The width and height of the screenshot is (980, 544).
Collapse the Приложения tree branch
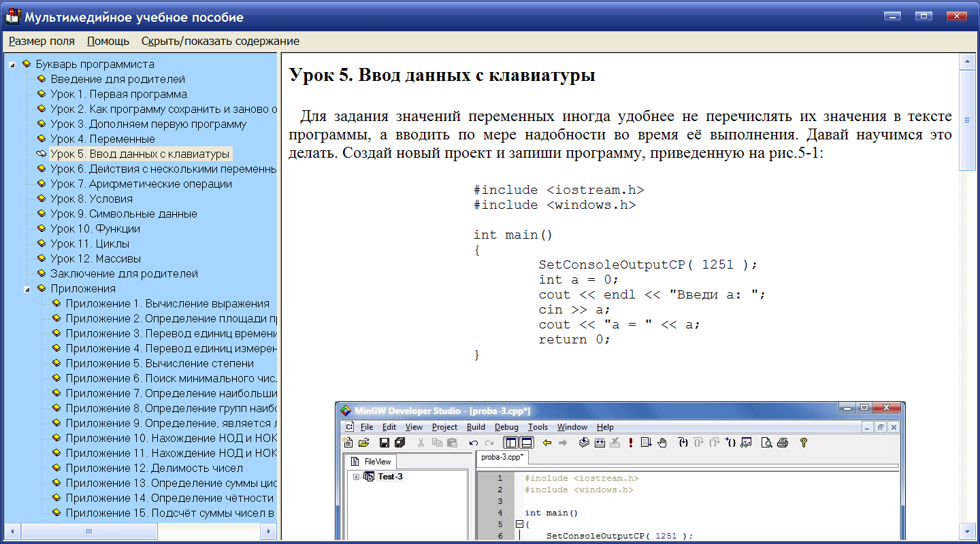click(x=27, y=289)
